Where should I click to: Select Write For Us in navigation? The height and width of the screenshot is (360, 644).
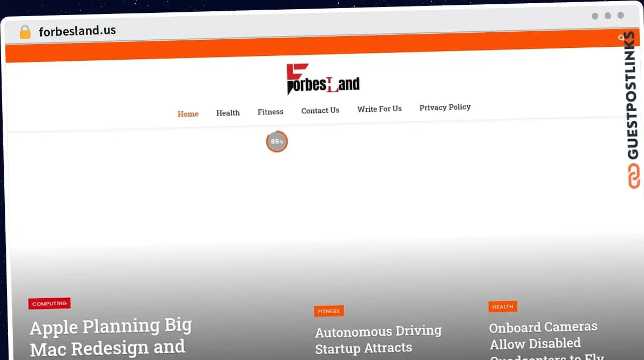pos(379,109)
